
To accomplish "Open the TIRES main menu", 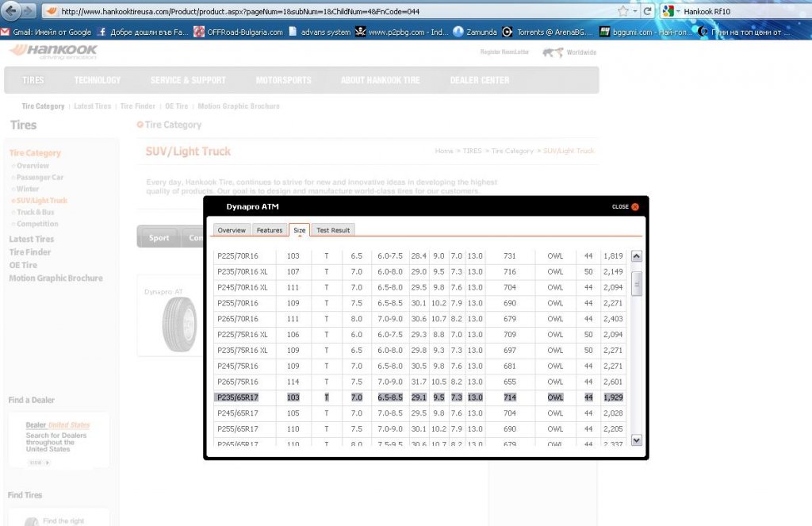I will tap(33, 80).
